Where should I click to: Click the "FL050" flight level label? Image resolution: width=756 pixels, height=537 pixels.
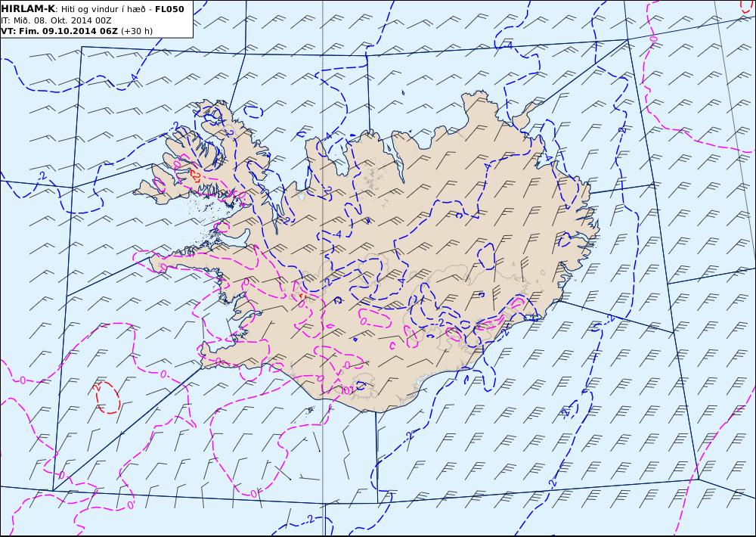[169, 9]
